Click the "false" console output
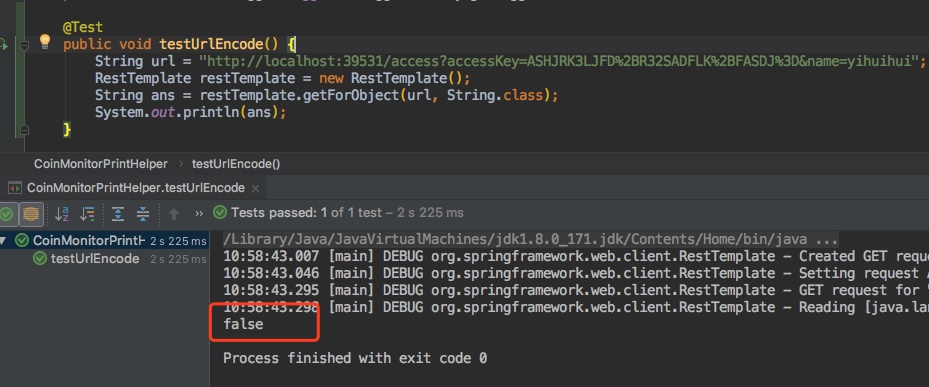929x387 pixels. click(x=243, y=324)
